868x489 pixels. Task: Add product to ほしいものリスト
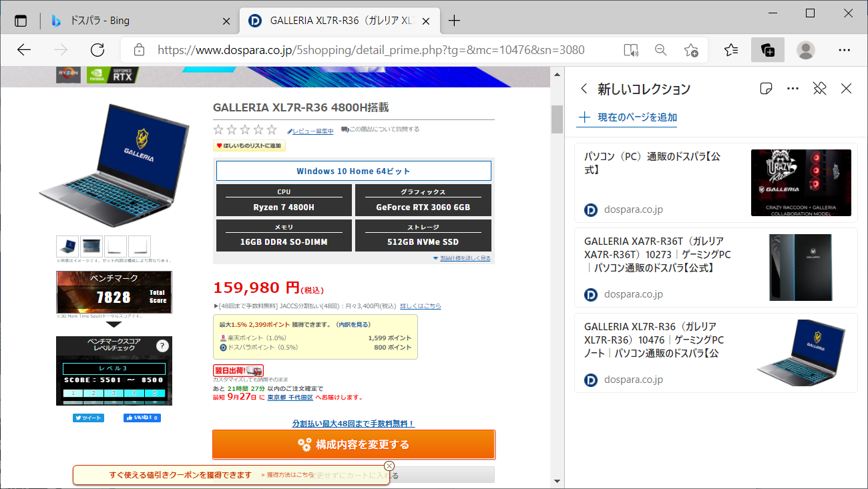pyautogui.click(x=249, y=145)
